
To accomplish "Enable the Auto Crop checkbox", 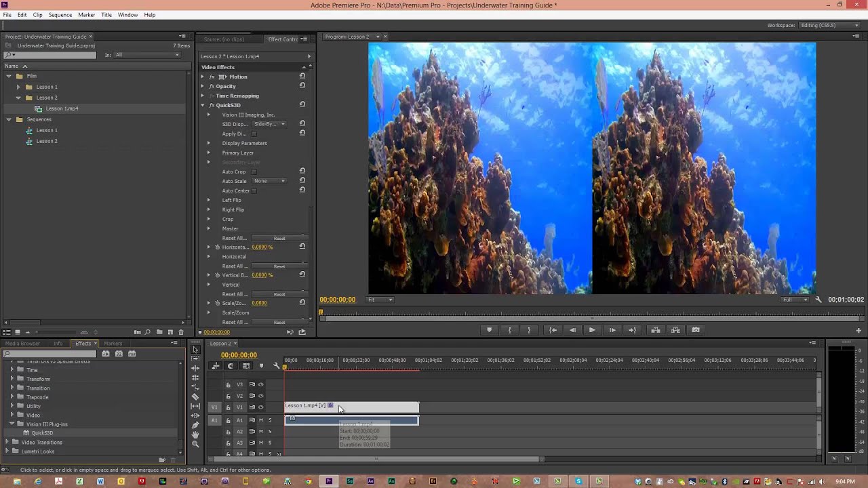I will tap(254, 171).
